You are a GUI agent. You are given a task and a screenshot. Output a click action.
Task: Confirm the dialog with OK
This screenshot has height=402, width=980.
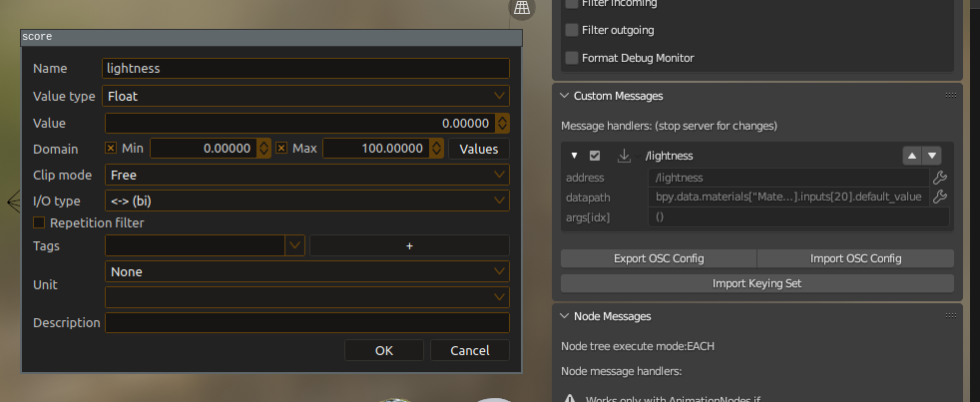coord(384,350)
